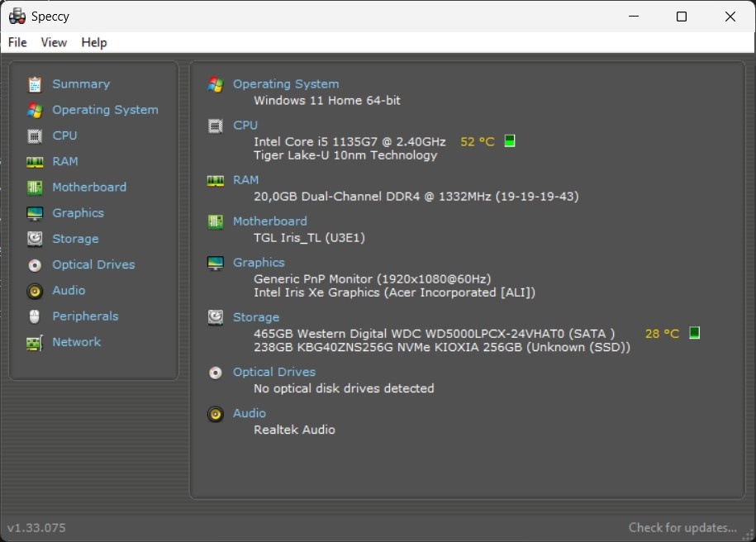This screenshot has width=756, height=542.
Task: Select the Optical Drives disc icon
Action: 34,264
